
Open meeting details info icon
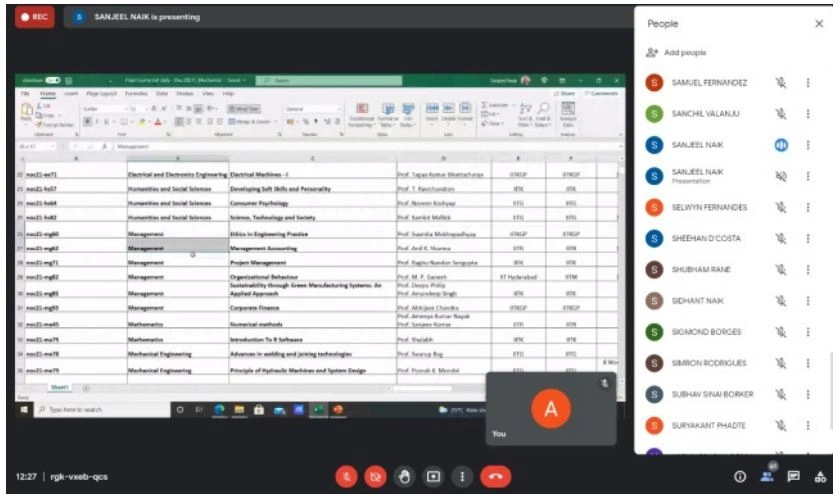(740, 476)
